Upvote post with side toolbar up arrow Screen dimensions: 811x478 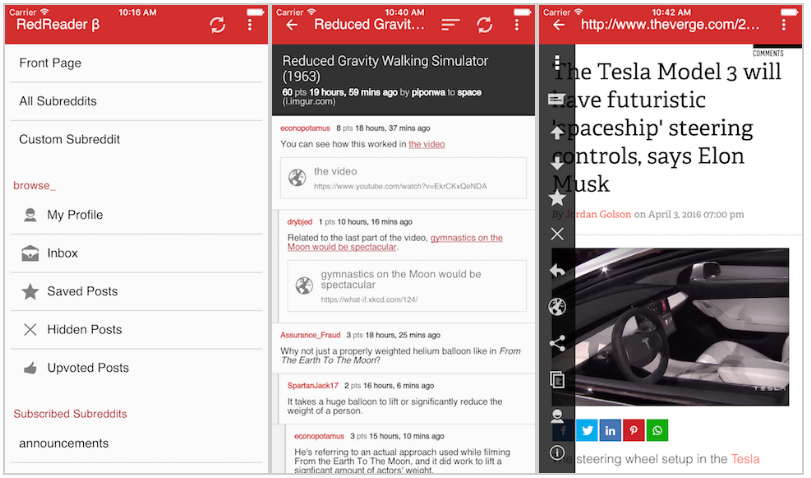557,132
